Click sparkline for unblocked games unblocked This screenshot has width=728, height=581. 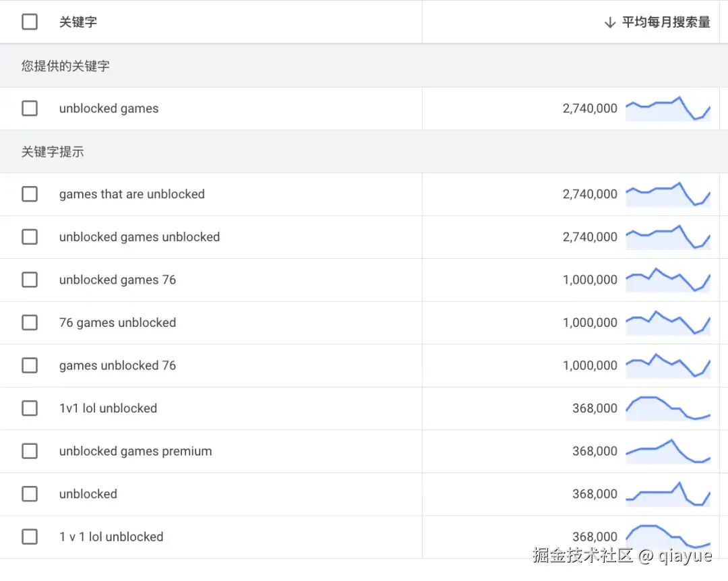point(667,237)
